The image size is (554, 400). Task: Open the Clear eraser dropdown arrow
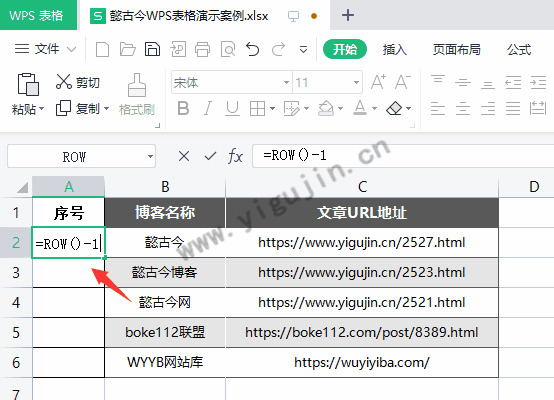coord(408,108)
